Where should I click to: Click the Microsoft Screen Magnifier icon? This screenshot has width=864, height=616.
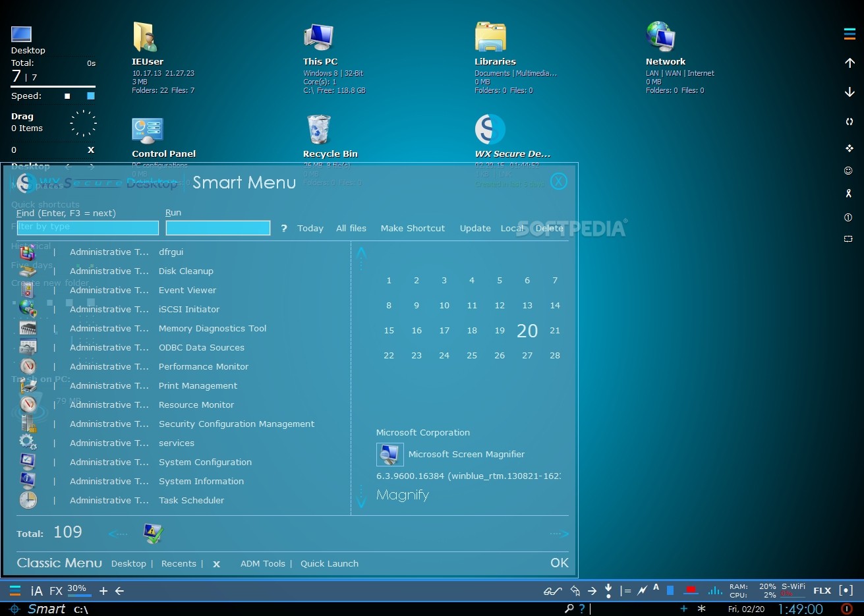[389, 454]
